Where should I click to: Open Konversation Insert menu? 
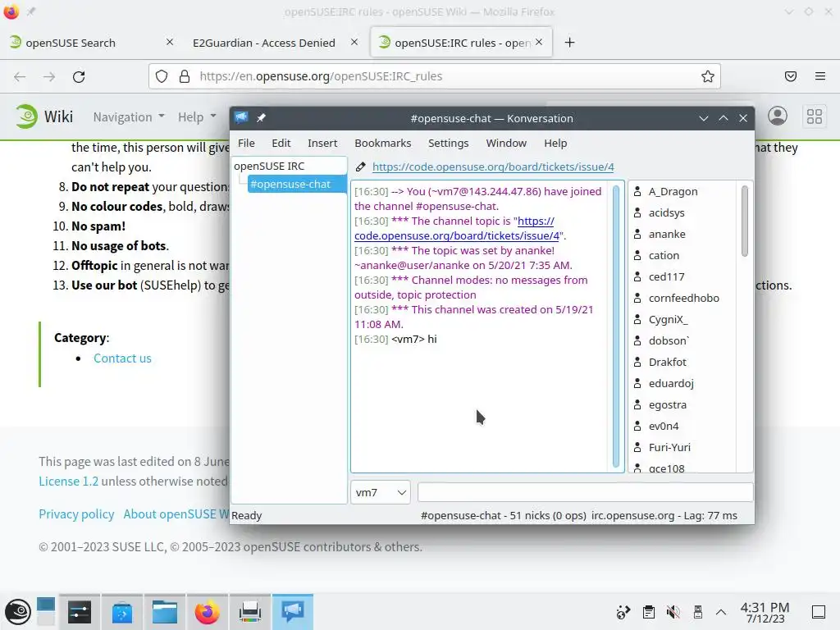pos(322,143)
